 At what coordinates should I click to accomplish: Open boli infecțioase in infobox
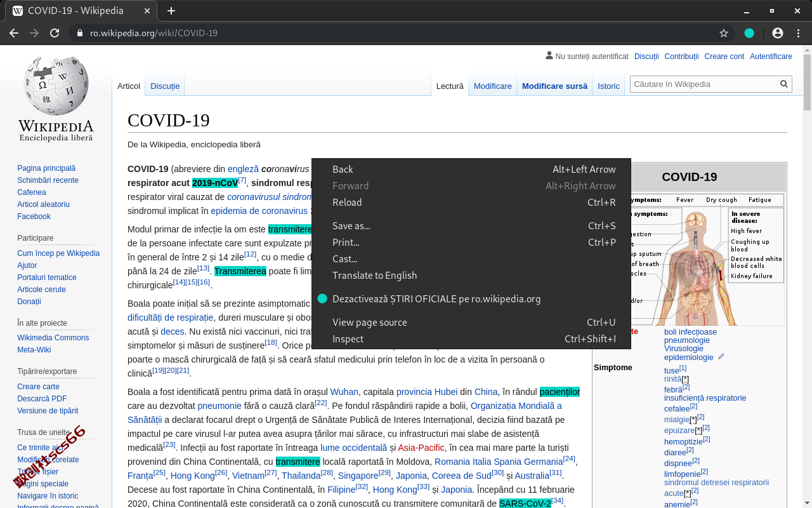690,332
